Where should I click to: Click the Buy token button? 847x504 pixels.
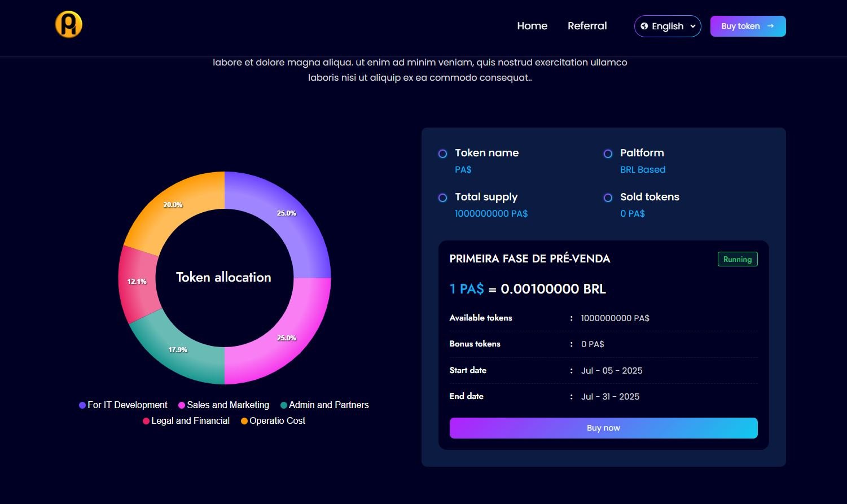click(x=748, y=26)
